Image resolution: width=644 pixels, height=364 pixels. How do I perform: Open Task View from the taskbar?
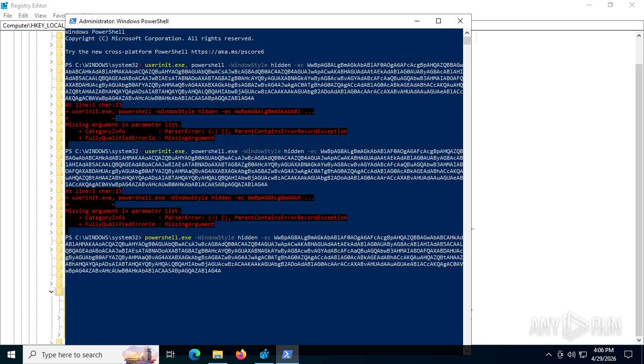click(x=171, y=355)
